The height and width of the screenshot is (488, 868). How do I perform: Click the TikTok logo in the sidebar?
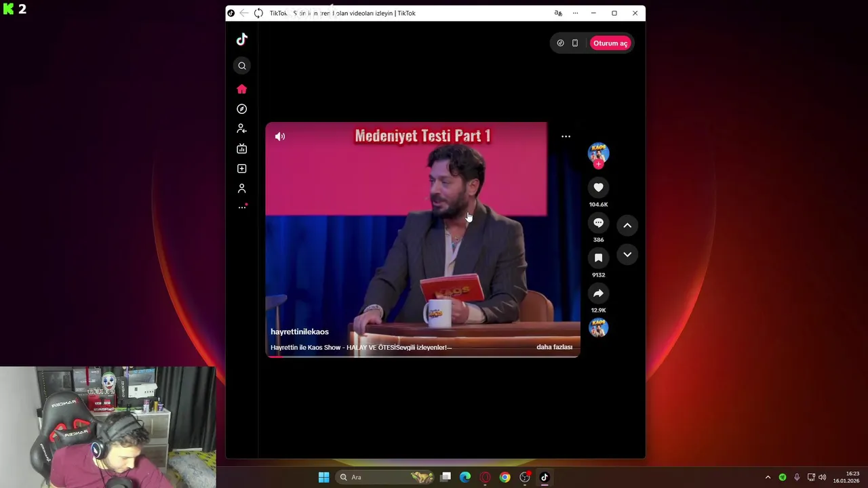pos(242,39)
